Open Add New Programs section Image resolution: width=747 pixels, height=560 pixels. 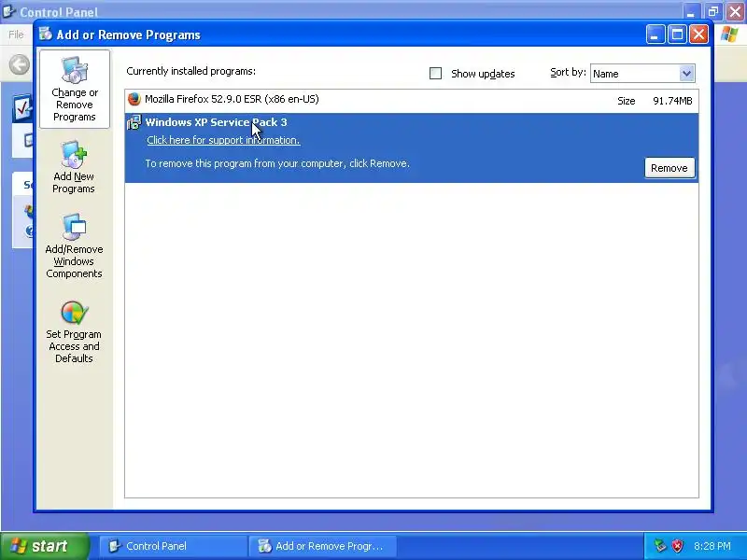74,167
